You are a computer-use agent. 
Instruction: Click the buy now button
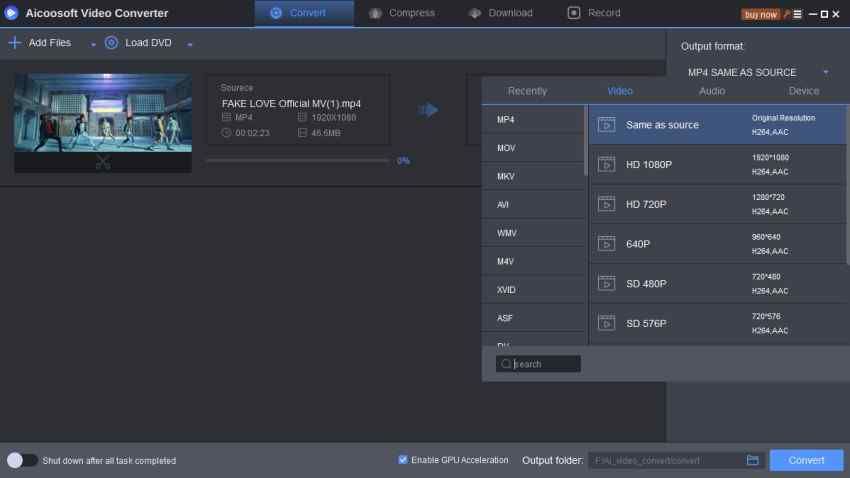click(760, 14)
